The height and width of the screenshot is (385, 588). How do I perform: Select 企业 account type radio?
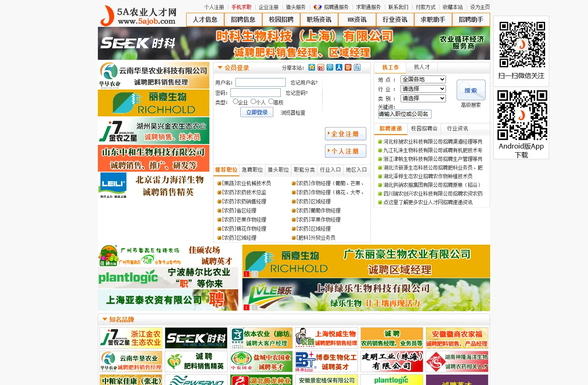(x=235, y=102)
